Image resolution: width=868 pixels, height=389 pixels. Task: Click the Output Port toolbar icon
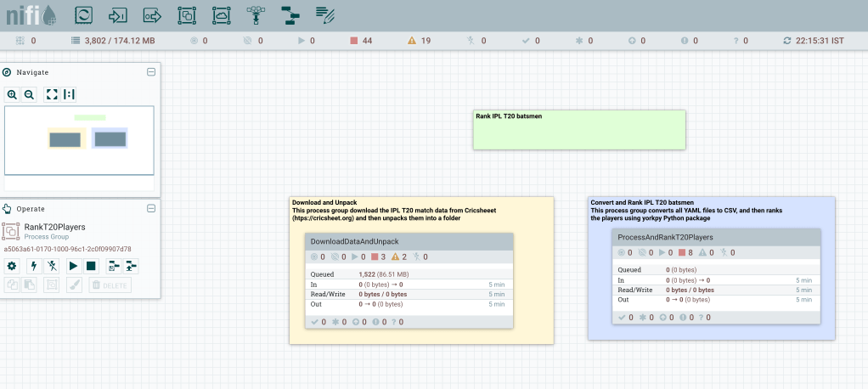coord(152,14)
